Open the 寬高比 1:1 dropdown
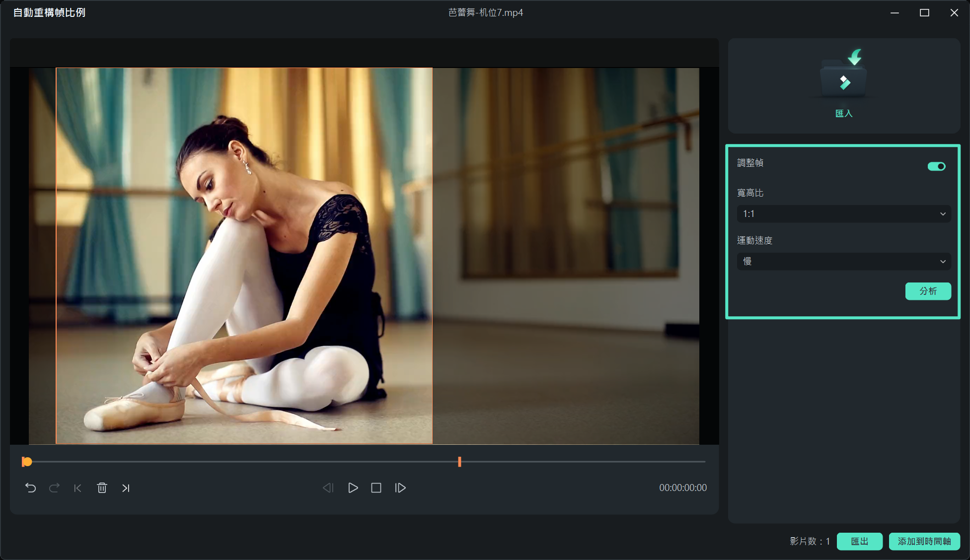 pos(843,214)
